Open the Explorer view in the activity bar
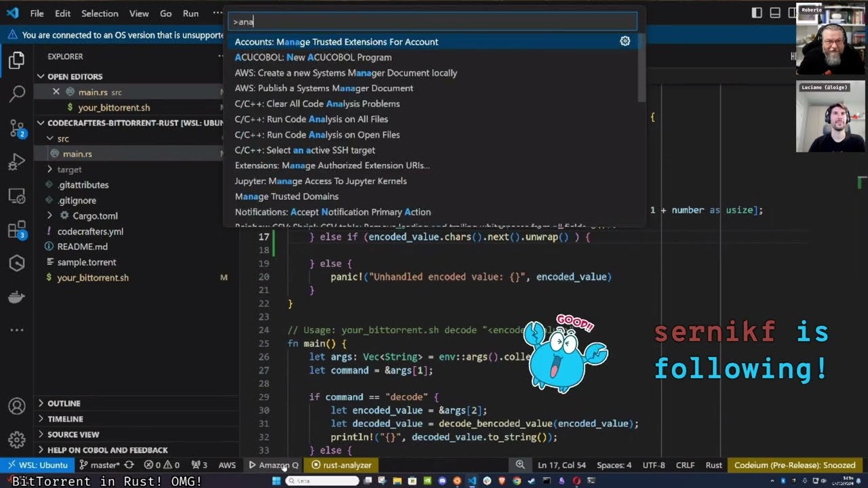 pyautogui.click(x=17, y=61)
